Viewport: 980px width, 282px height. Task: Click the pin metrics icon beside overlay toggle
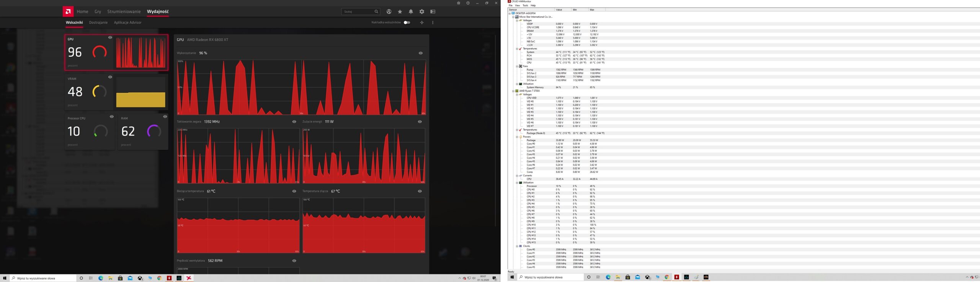422,23
